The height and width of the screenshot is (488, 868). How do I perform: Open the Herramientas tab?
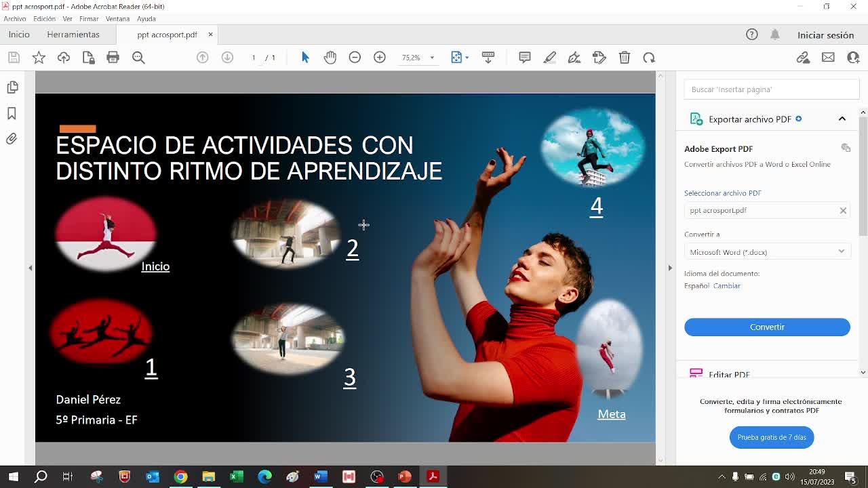pos(73,35)
